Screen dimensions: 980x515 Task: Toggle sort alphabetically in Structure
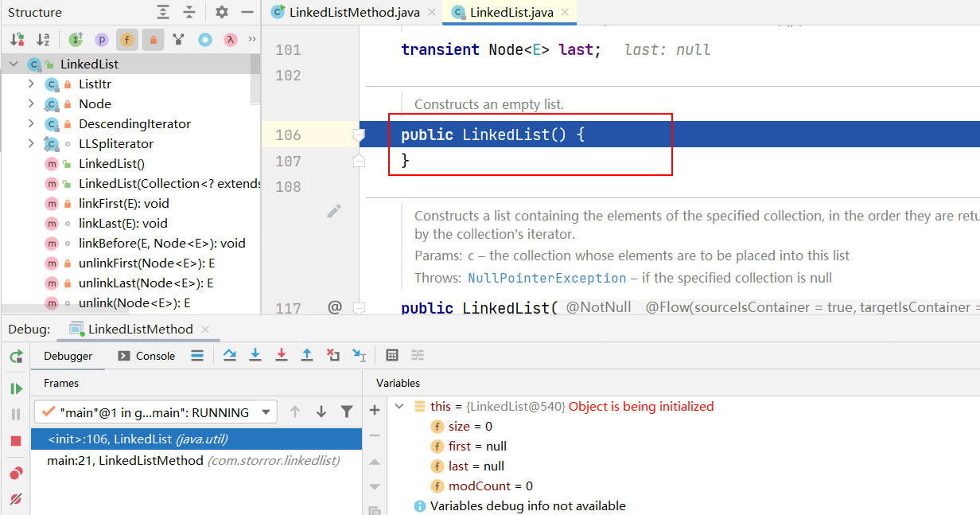(43, 39)
